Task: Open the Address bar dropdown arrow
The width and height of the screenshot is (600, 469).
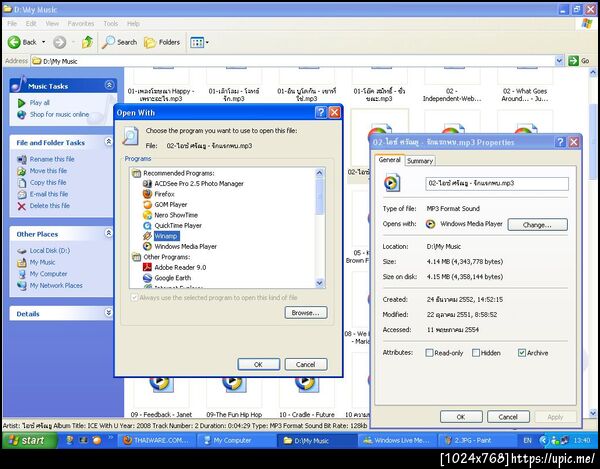Action: pos(559,61)
